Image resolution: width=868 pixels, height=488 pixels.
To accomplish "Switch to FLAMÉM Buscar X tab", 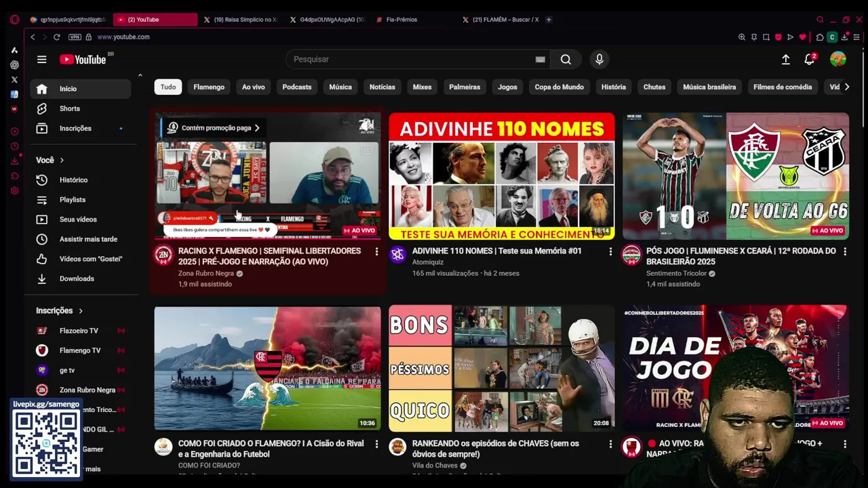I will [500, 20].
